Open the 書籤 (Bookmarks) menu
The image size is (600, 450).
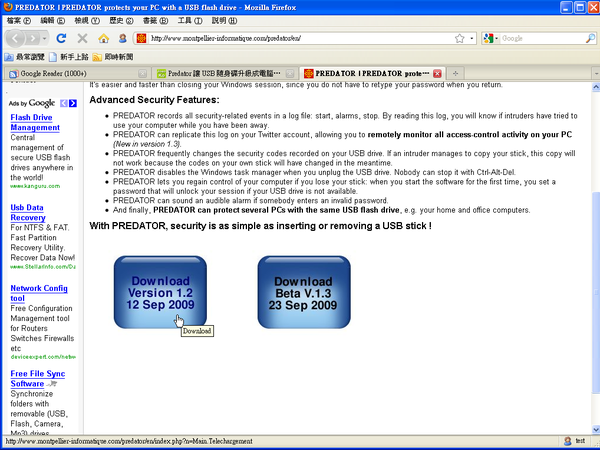point(155,20)
